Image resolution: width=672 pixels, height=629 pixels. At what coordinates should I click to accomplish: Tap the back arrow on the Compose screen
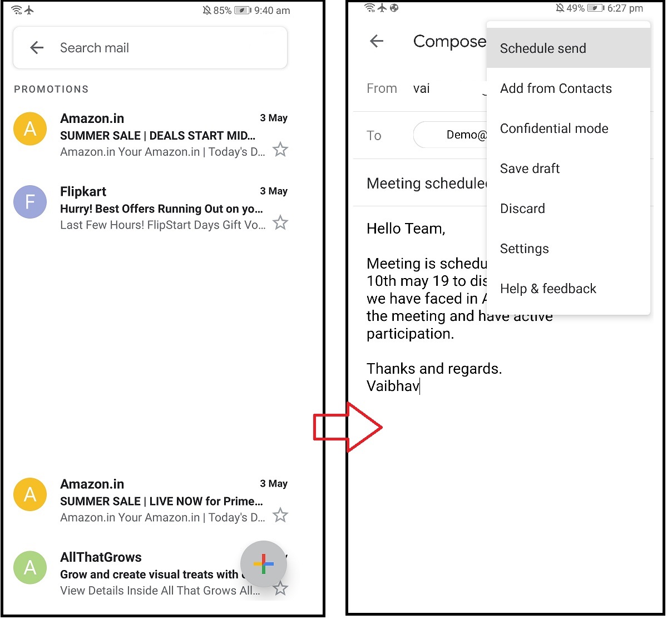point(377,41)
